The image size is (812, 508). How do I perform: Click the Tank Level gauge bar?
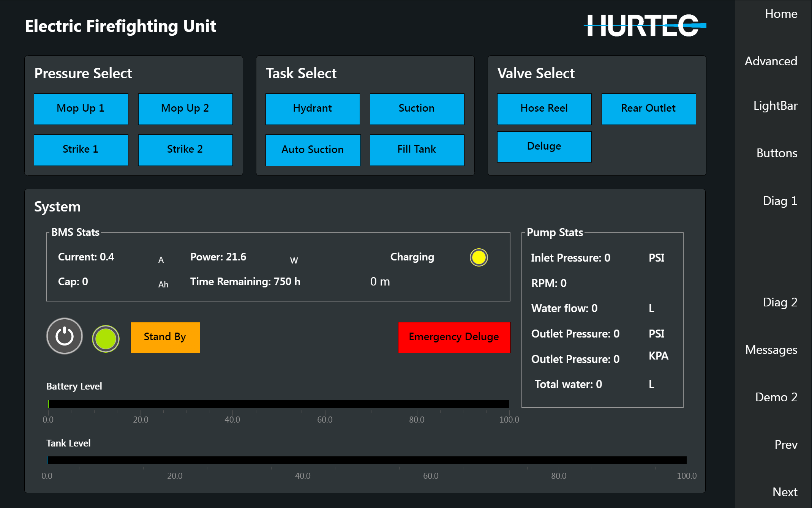click(367, 460)
